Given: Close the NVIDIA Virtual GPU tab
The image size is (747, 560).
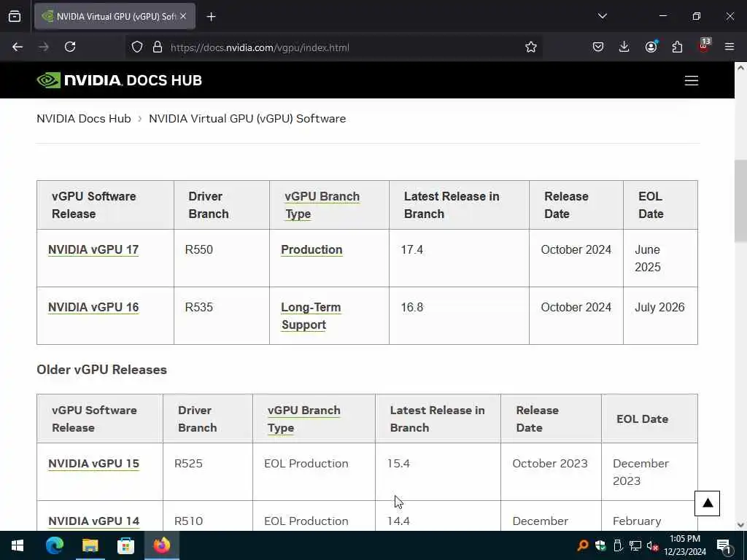Looking at the screenshot, I should click(183, 16).
